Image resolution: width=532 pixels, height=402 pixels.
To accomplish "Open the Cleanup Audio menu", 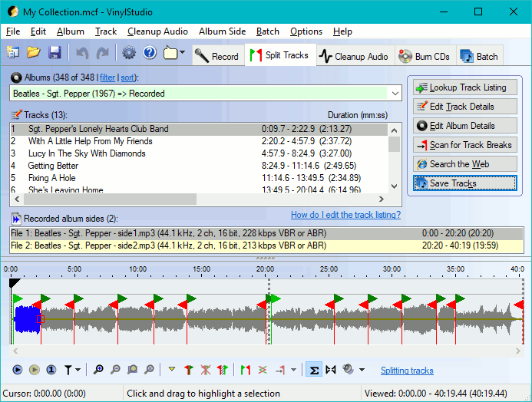I will 157,31.
